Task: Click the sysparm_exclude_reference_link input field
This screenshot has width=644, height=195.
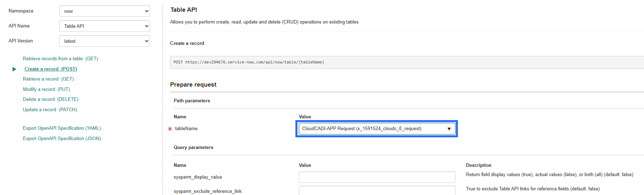Action: (x=377, y=191)
